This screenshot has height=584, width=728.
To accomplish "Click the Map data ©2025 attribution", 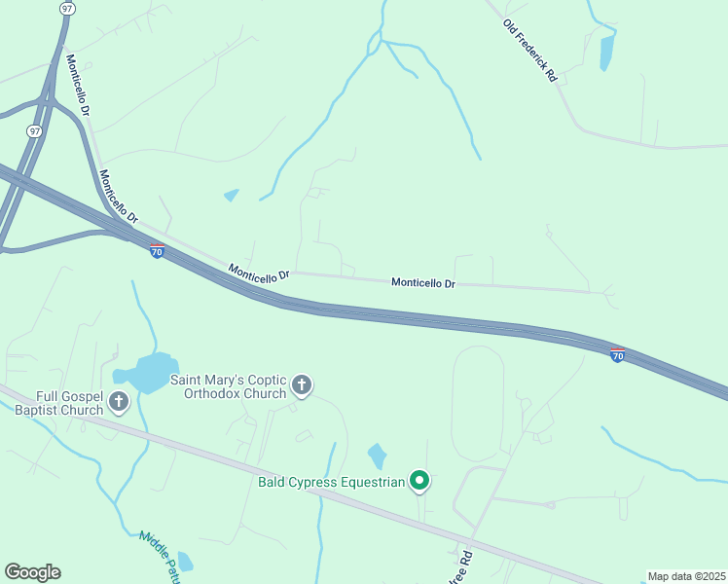I will coord(687,576).
